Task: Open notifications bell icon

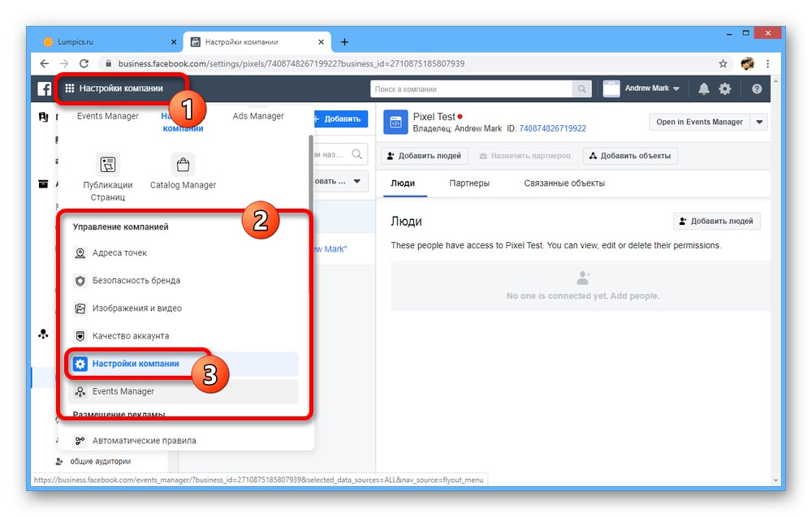Action: (704, 89)
